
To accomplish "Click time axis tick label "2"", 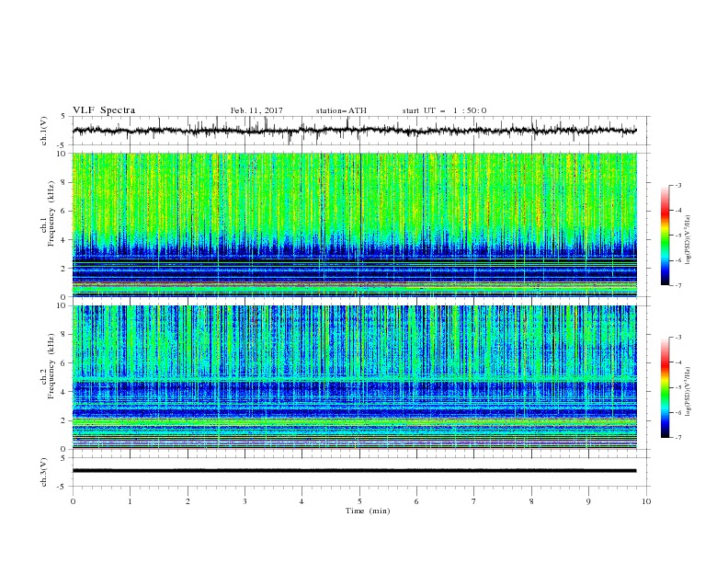I will 188,501.
